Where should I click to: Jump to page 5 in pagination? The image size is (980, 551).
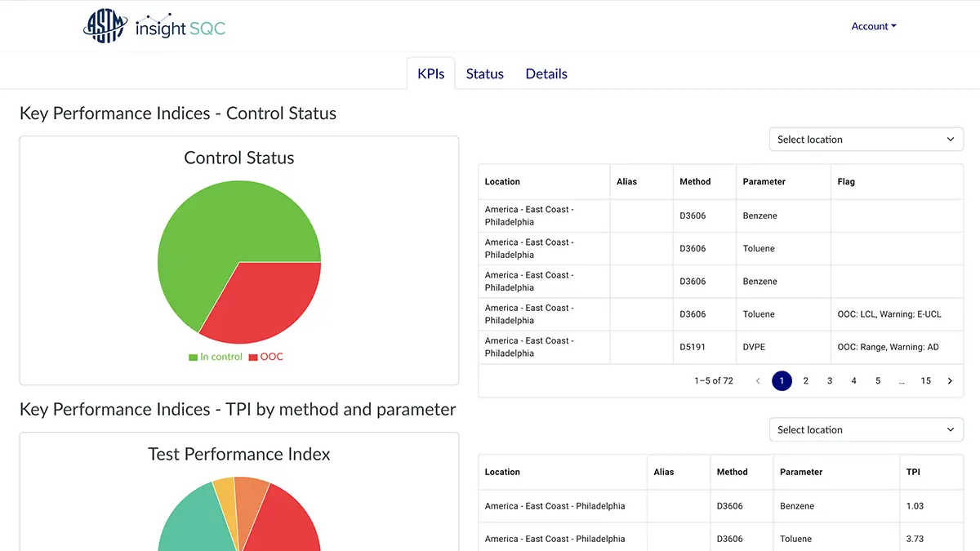point(878,381)
